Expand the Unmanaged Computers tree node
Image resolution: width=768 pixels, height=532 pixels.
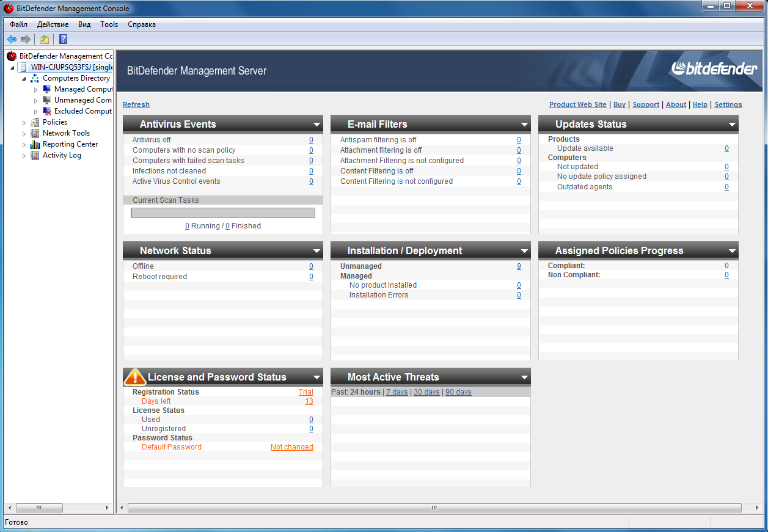(x=36, y=101)
